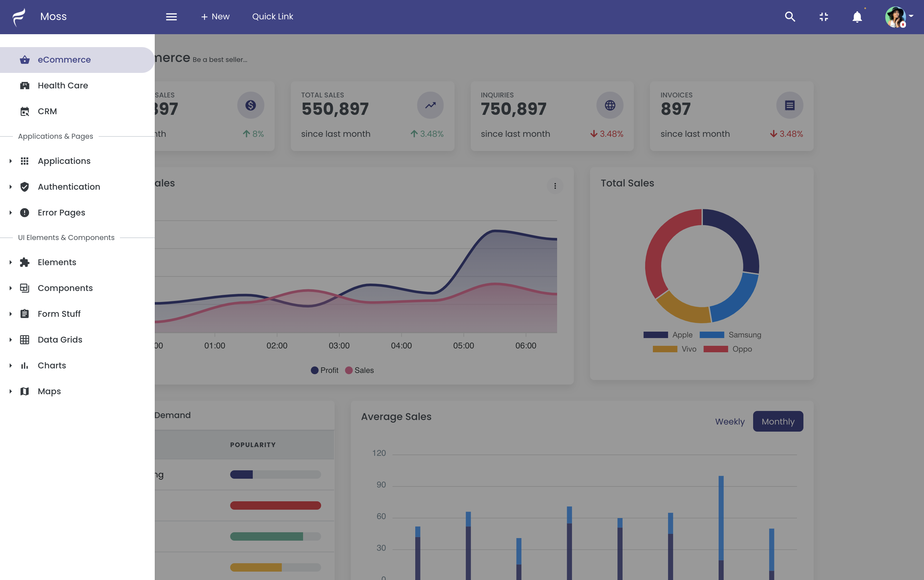Open the eCommerce dashboard menu item
Viewport: 924px width, 580px height.
[x=77, y=60]
